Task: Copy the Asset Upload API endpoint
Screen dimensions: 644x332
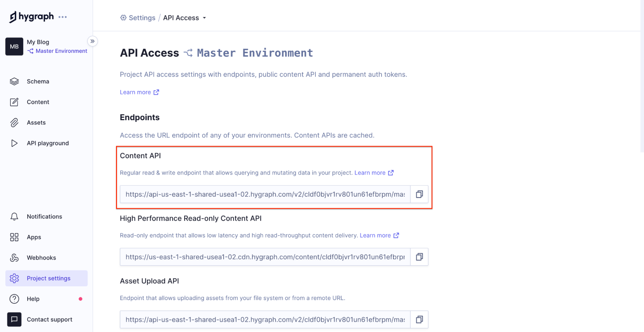Action: click(419, 319)
